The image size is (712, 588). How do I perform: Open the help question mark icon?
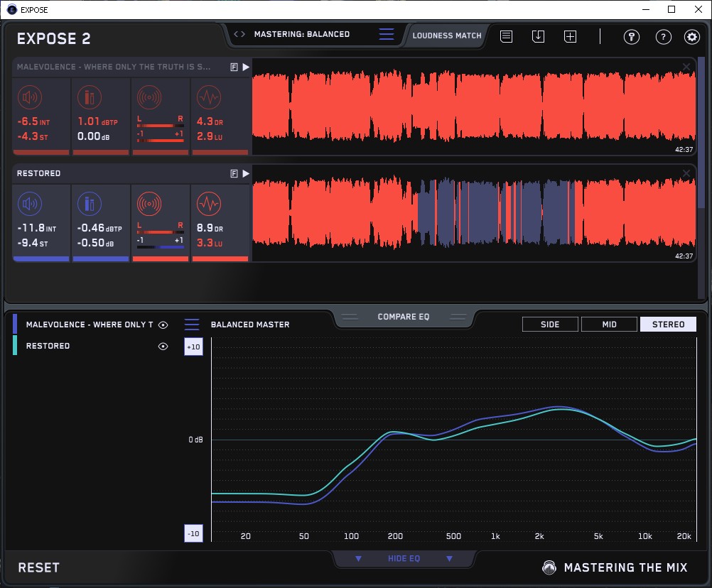664,37
